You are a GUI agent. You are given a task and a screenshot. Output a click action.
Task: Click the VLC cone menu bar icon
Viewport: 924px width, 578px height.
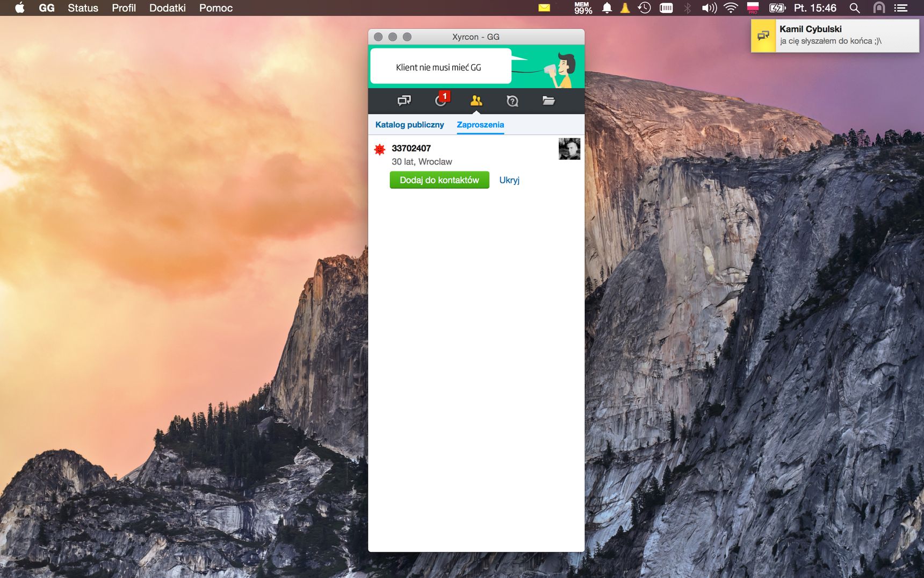[x=625, y=8]
